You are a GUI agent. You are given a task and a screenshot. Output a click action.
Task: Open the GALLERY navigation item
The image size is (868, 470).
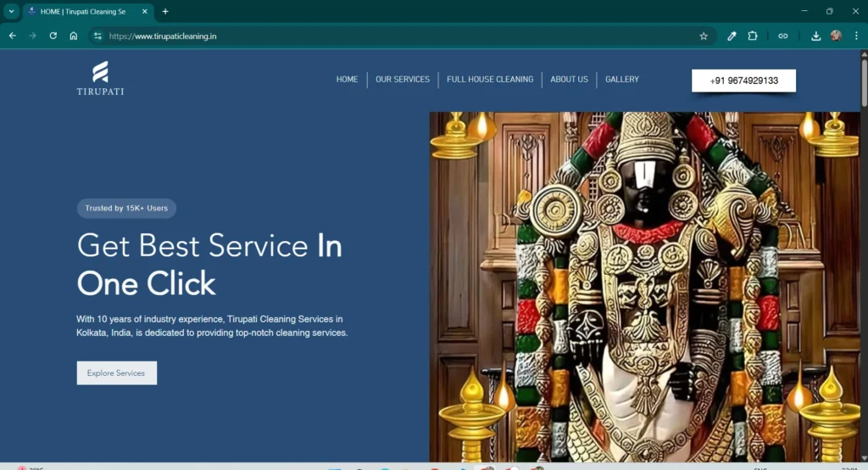point(622,79)
